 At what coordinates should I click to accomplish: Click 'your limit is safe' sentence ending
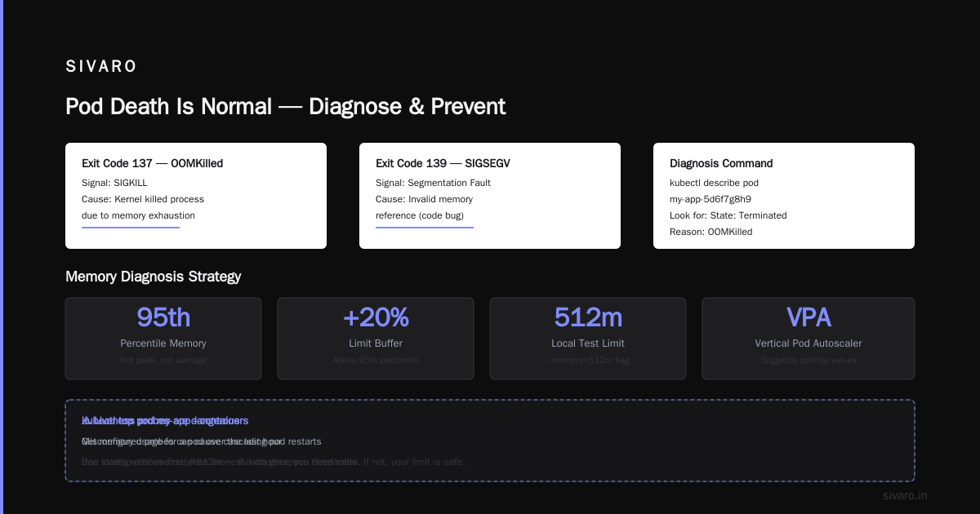click(x=426, y=462)
